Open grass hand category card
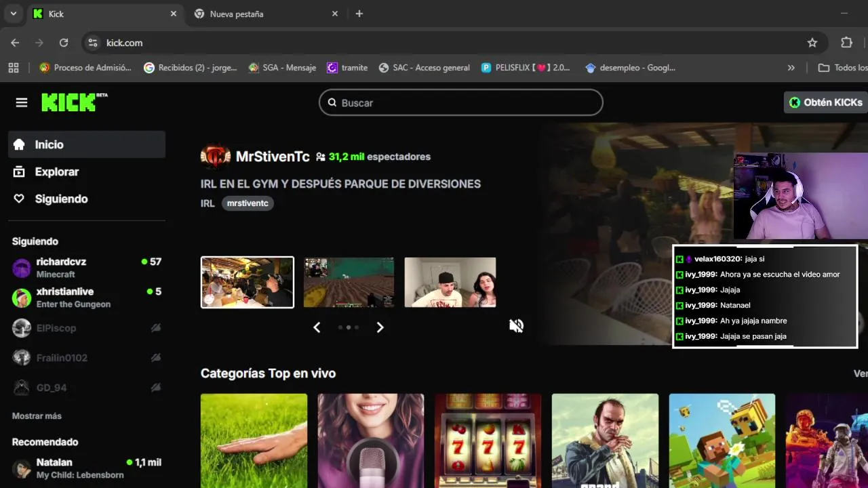Viewport: 868px width, 488px height. pos(254,441)
